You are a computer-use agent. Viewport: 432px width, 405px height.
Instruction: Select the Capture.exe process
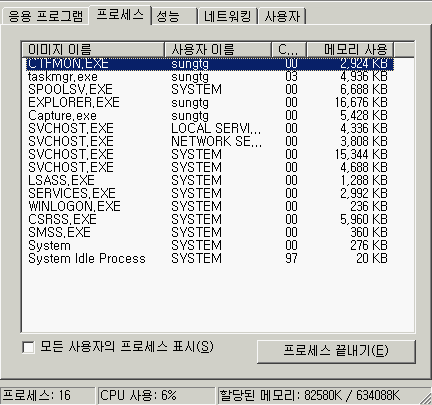[210, 116]
